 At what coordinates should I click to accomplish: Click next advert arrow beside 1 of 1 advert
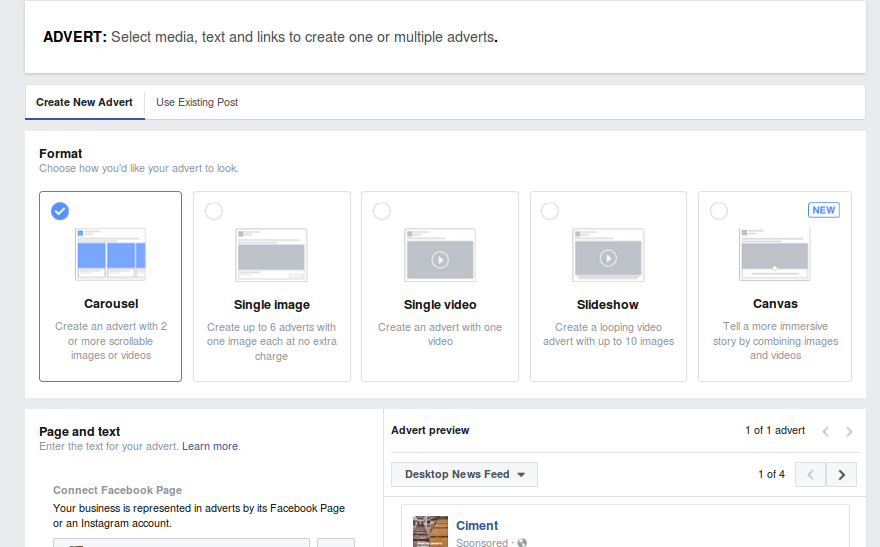tap(849, 431)
